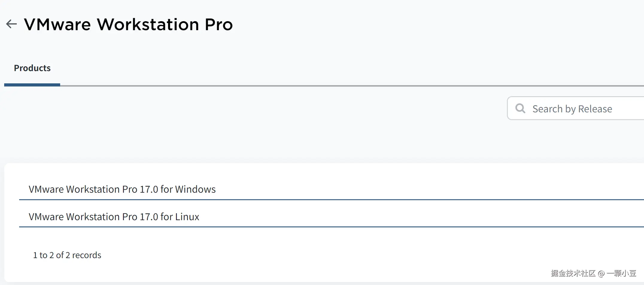Click the VMware Workstation Pro page heading

[128, 24]
